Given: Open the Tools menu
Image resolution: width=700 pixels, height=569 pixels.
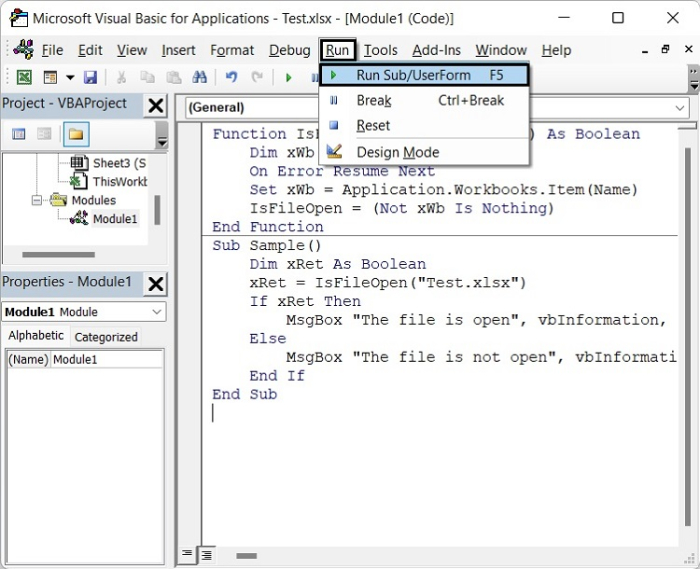Looking at the screenshot, I should pos(380,50).
